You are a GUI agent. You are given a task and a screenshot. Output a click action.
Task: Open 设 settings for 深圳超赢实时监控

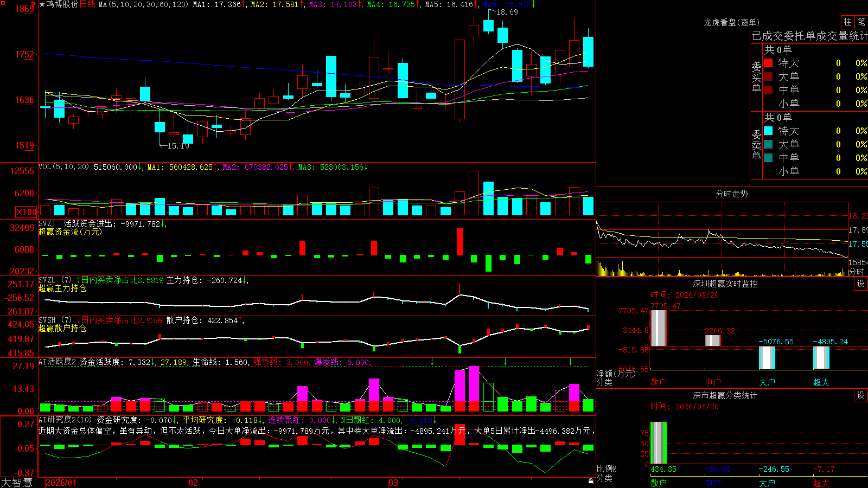[861, 284]
